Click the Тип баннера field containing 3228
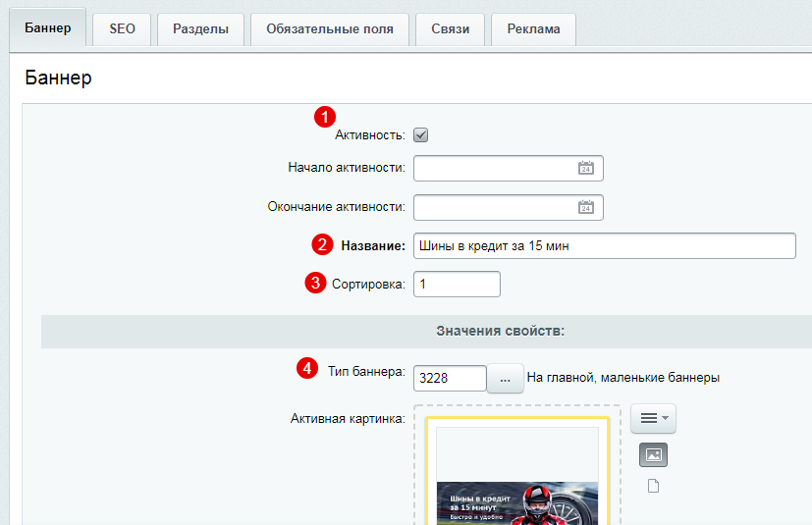The width and height of the screenshot is (812, 525). pyautogui.click(x=450, y=378)
